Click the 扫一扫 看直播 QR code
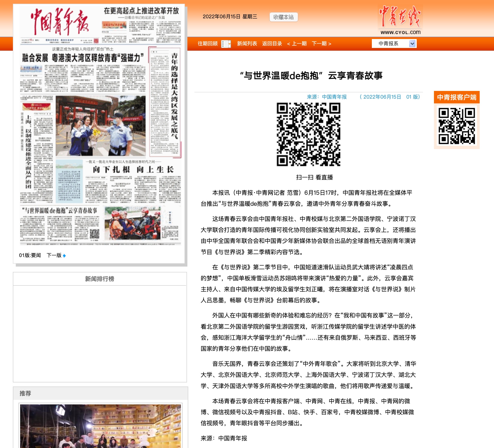 [308, 134]
